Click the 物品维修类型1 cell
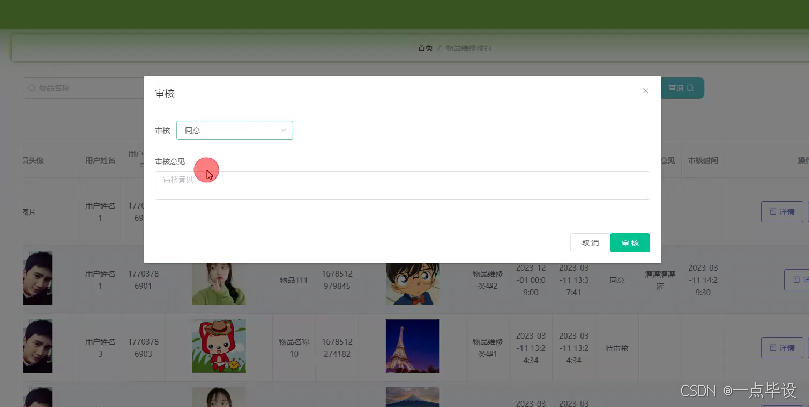The height and width of the screenshot is (407, 809). click(x=488, y=348)
